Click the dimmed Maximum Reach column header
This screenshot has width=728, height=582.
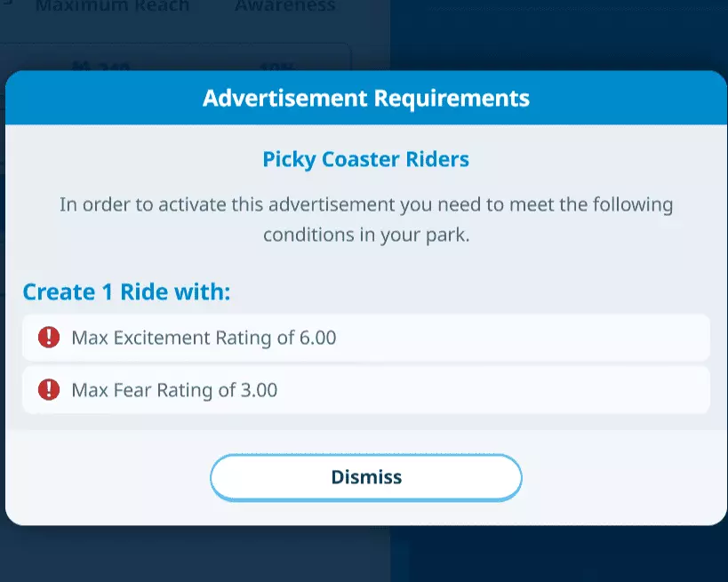112,6
